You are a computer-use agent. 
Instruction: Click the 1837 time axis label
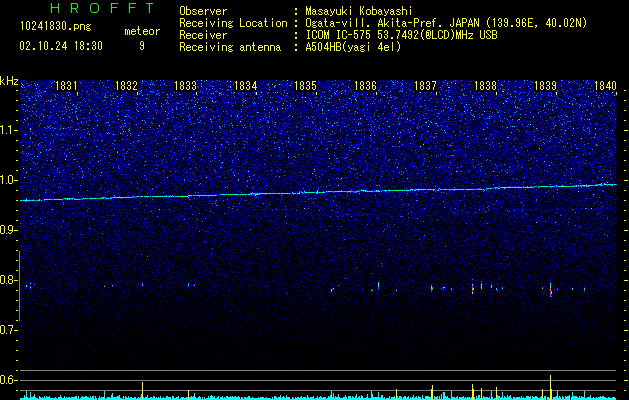[425, 86]
